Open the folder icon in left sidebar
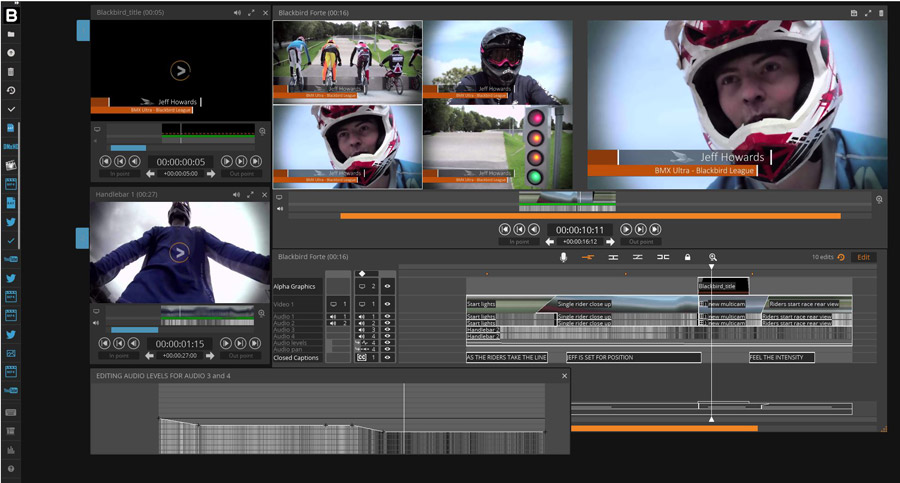 pos(11,34)
